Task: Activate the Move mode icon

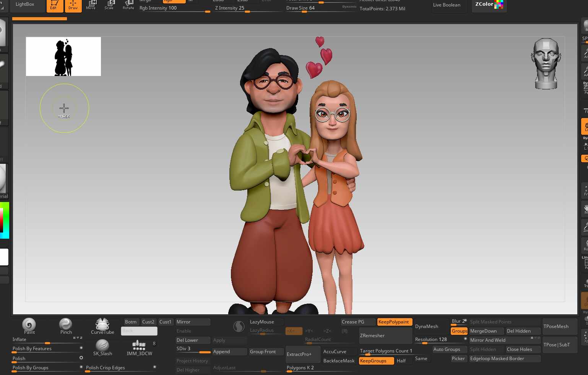Action: pos(91,5)
